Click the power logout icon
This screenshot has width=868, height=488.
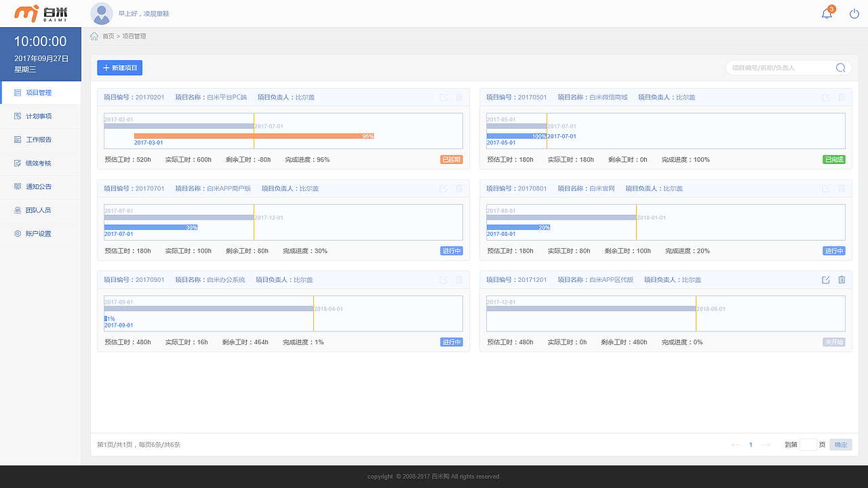pos(854,14)
